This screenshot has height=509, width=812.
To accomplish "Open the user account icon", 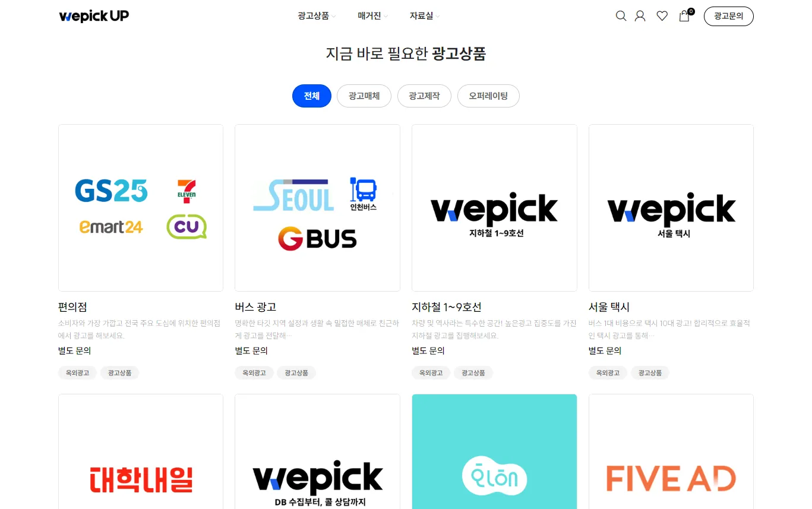I will pos(640,16).
